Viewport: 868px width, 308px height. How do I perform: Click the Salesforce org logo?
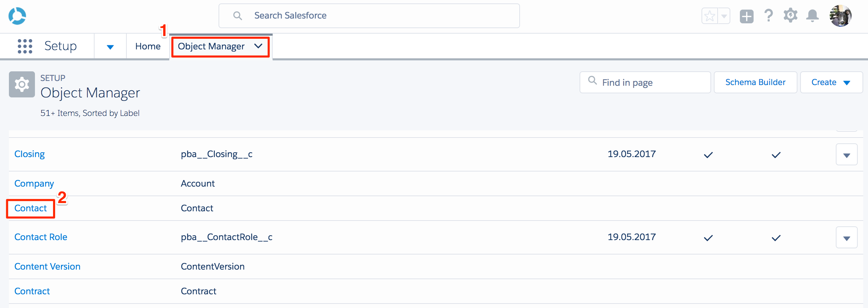pyautogui.click(x=17, y=16)
